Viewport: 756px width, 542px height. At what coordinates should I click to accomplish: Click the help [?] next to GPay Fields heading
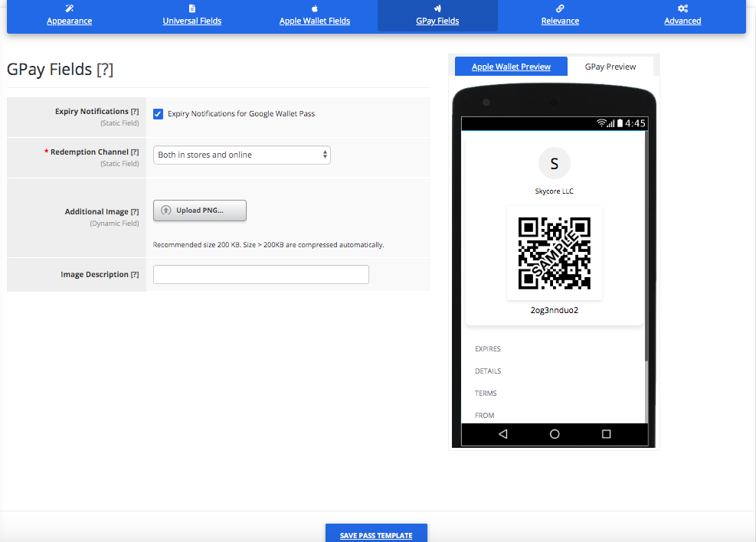pyautogui.click(x=105, y=70)
